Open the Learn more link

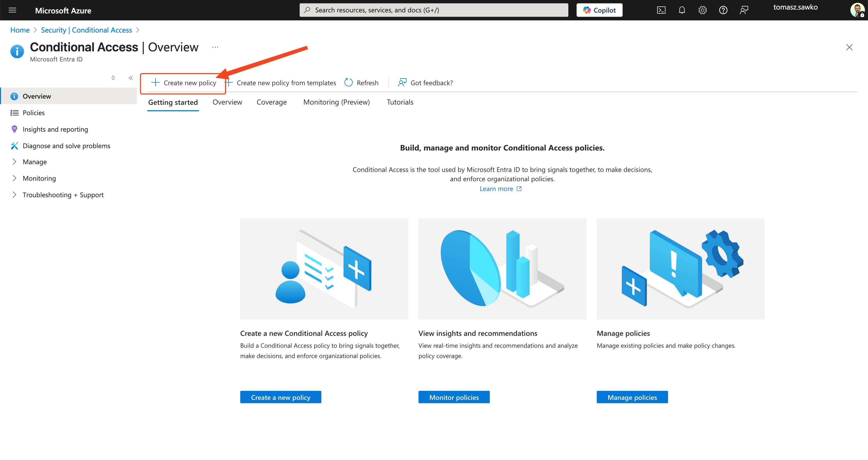tap(500, 189)
